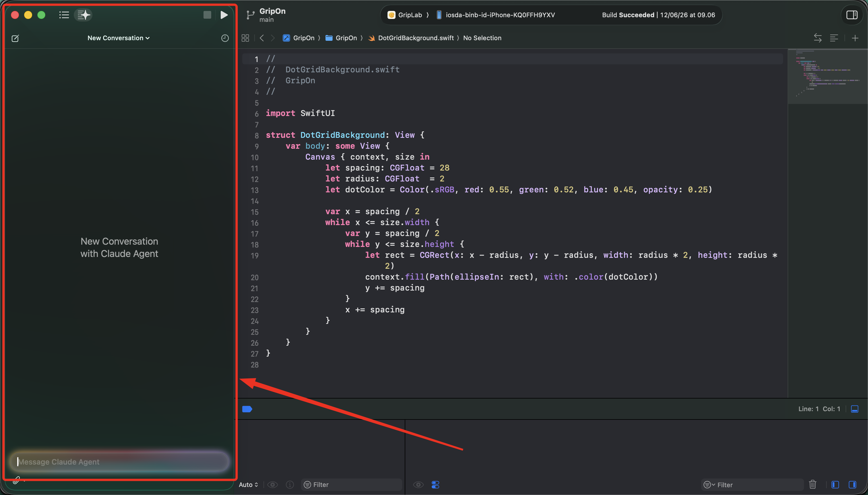868x495 pixels.
Task: Click the Canvas keyword in line 10
Action: pyautogui.click(x=320, y=157)
